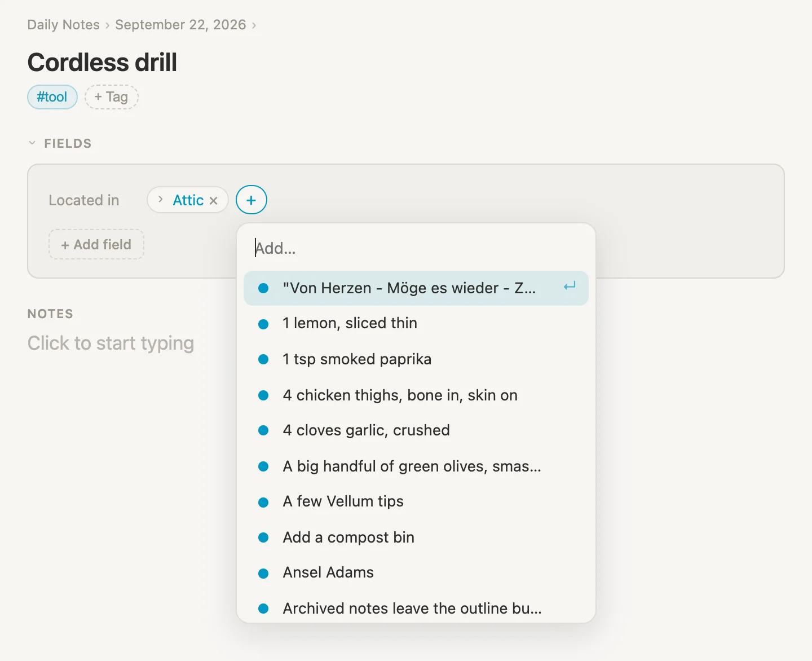This screenshot has width=812, height=661.
Task: Pick "Add a compost bin" entry
Action: [416, 537]
